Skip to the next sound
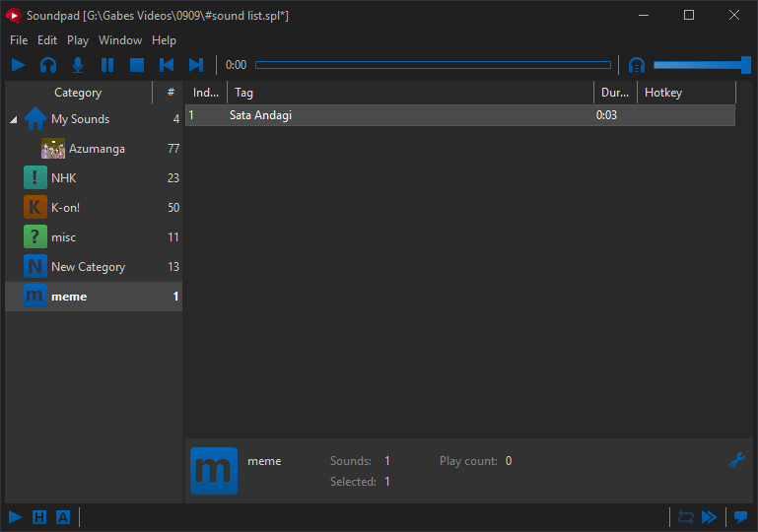The image size is (758, 532). (x=196, y=65)
